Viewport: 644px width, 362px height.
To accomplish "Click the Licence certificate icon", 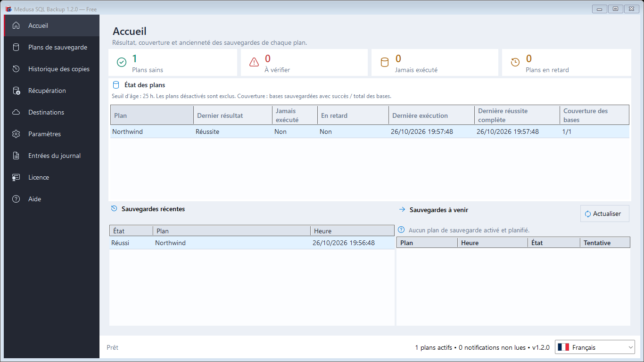I will click(x=16, y=177).
